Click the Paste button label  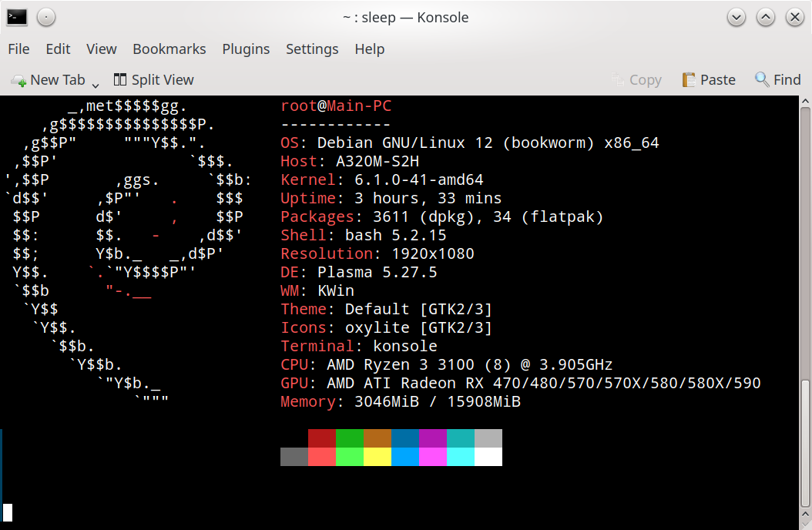click(718, 79)
